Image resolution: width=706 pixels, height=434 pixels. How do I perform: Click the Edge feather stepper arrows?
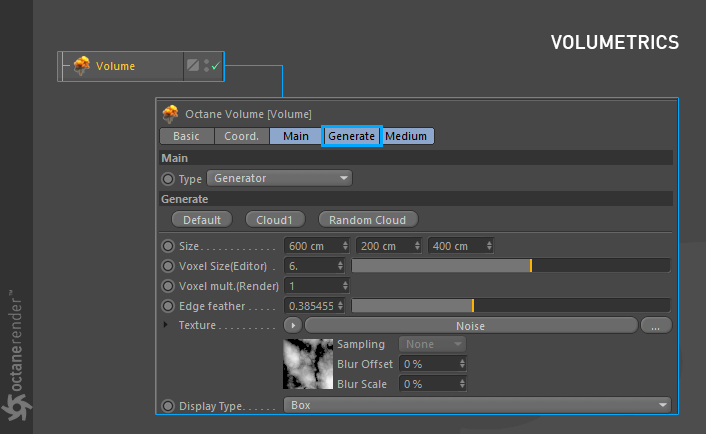coord(340,306)
